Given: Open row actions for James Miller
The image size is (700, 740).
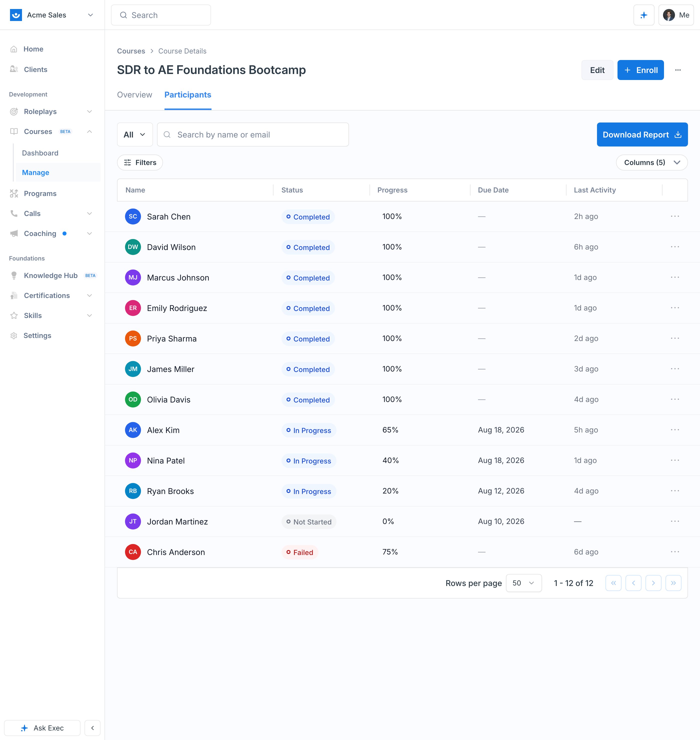Looking at the screenshot, I should click(675, 369).
